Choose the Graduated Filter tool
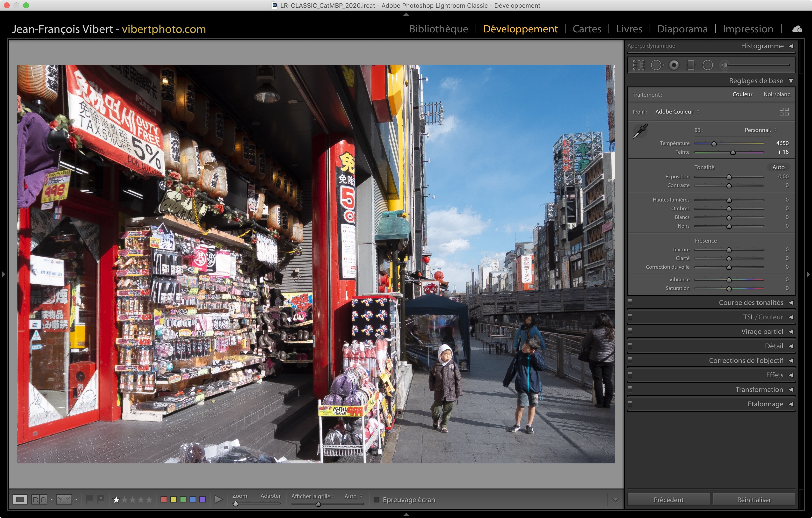Viewport: 812px width, 518px height. [691, 65]
